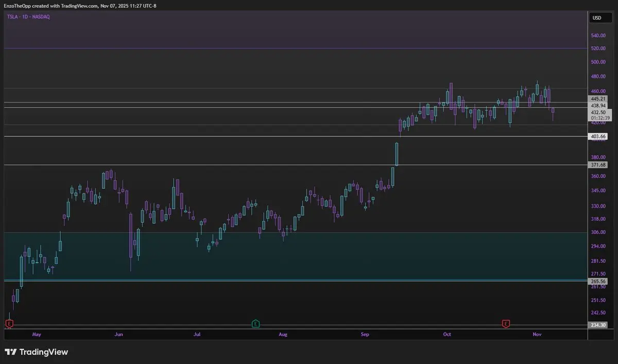Click the Jul label on time axis

197,334
